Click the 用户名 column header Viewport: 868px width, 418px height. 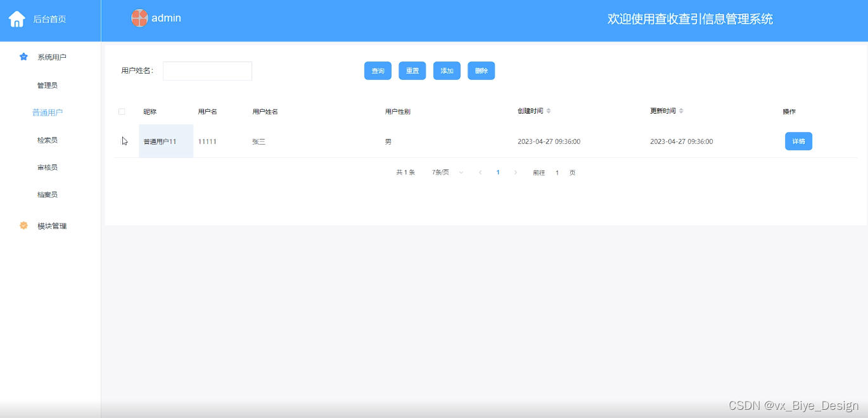coord(208,112)
